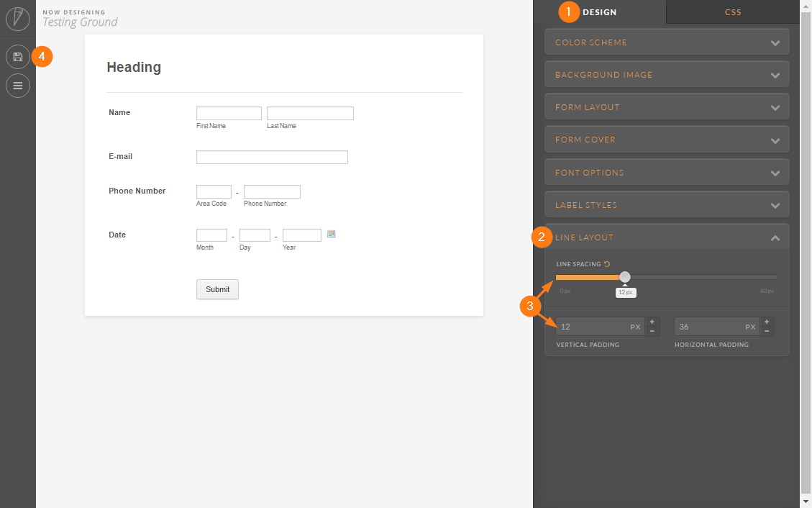
Task: Collapse the Line Layout section
Action: click(667, 237)
